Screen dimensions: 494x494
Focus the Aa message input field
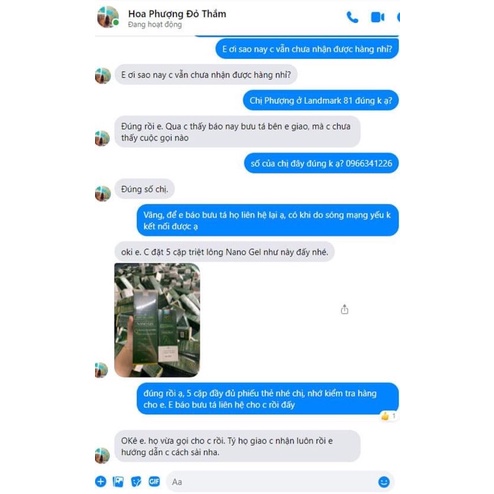point(273,482)
